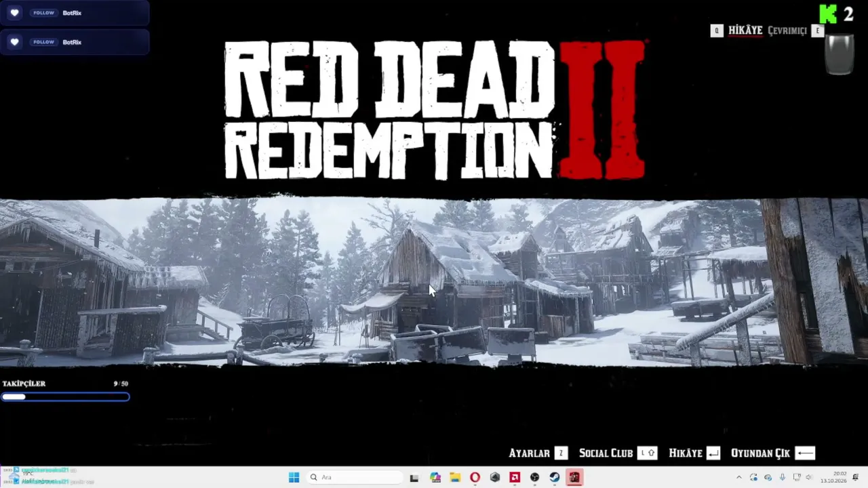Click the Takipçiler follower progress bar
868x488 pixels.
[x=65, y=397]
